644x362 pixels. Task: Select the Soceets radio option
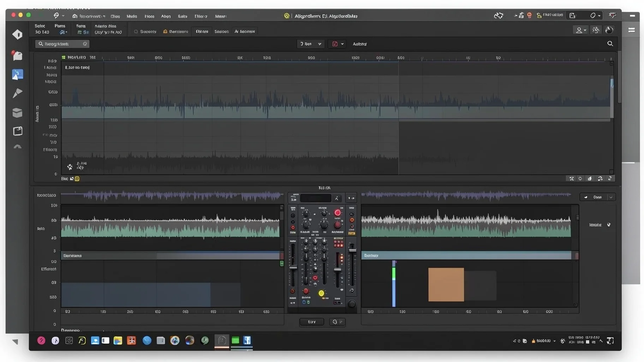tap(145, 31)
